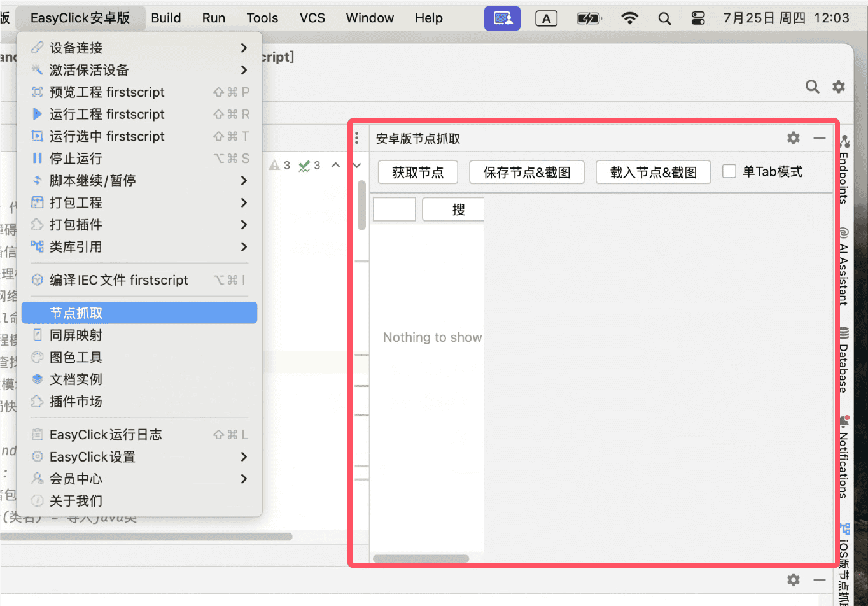Click the 保存节点&截图 button
Image resolution: width=868 pixels, height=606 pixels.
[x=526, y=172]
